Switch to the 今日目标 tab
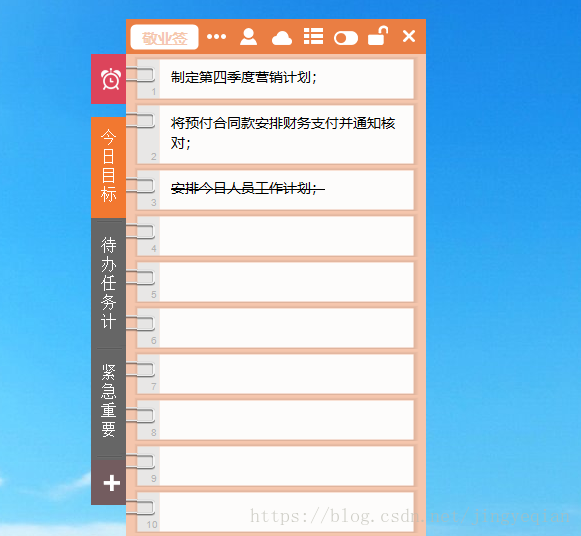 (109, 167)
